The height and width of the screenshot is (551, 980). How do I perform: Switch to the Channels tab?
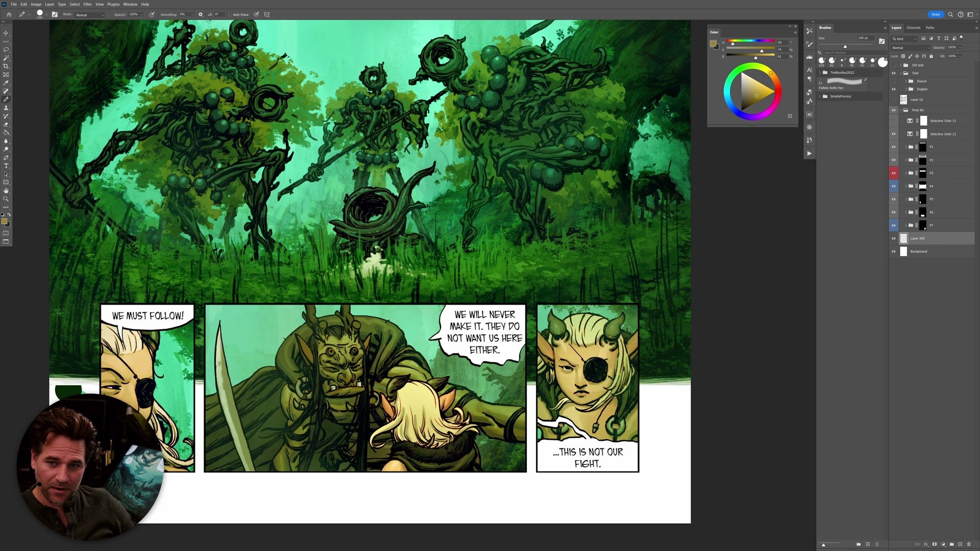click(913, 28)
